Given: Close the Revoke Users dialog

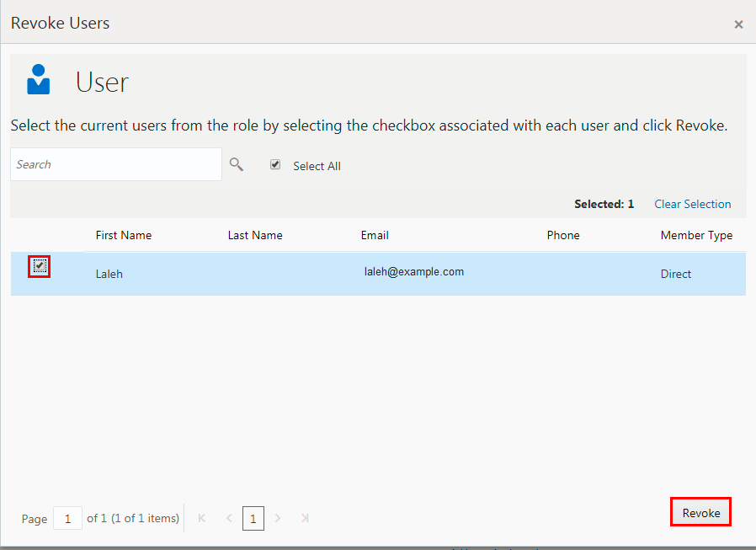Looking at the screenshot, I should click(738, 24).
